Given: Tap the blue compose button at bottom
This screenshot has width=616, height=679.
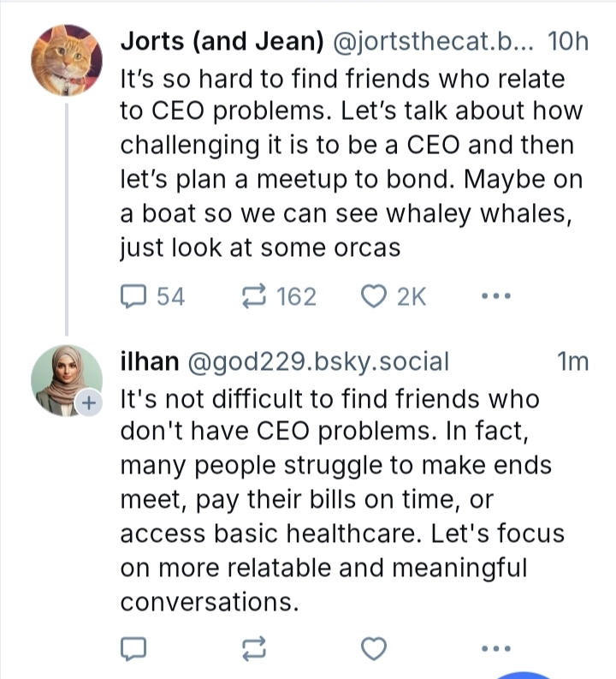Looking at the screenshot, I should [x=530, y=674].
